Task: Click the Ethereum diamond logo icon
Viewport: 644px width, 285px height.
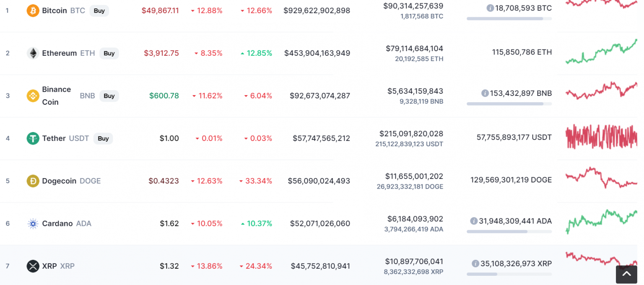Action: pos(33,53)
